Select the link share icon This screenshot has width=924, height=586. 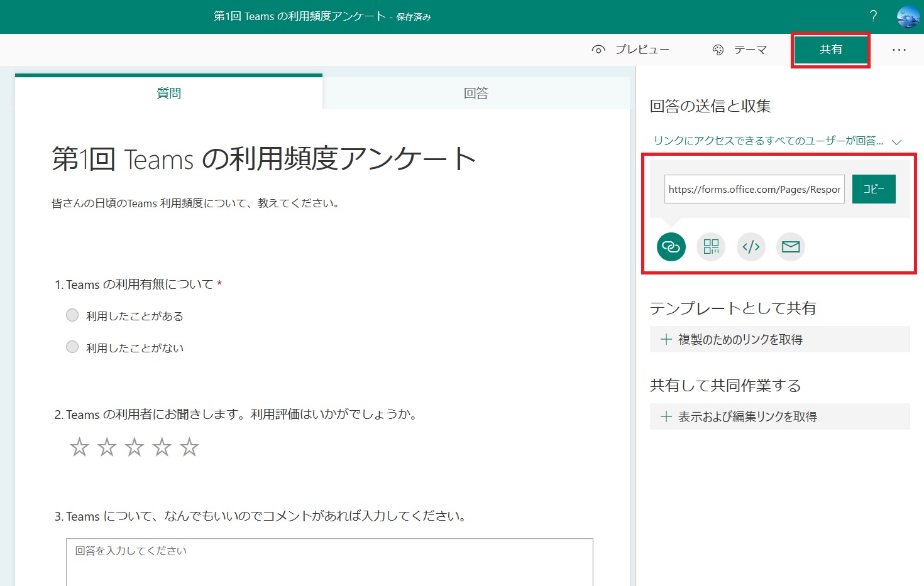click(671, 247)
